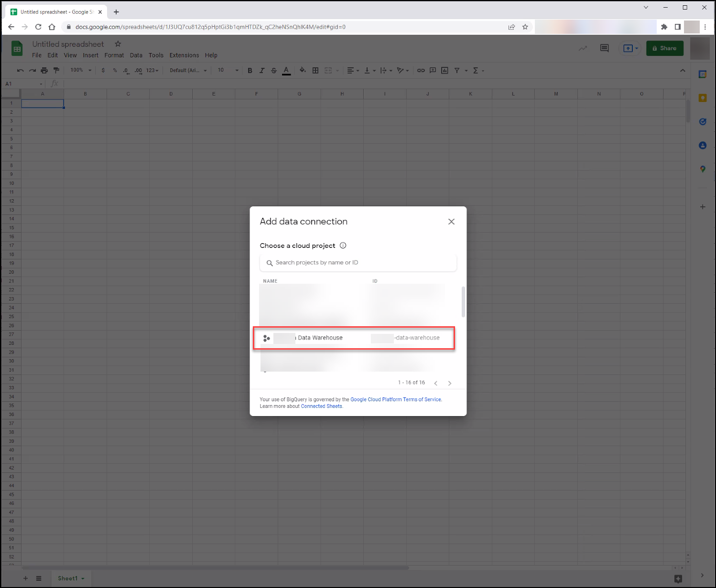This screenshot has width=716, height=588.
Task: Close the Add data connection dialog
Action: (451, 222)
